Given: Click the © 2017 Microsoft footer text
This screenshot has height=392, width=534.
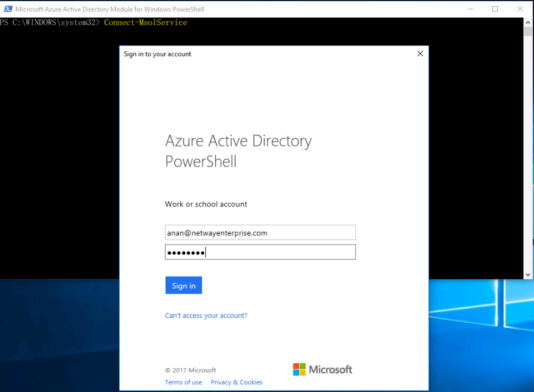Looking at the screenshot, I should pyautogui.click(x=190, y=370).
